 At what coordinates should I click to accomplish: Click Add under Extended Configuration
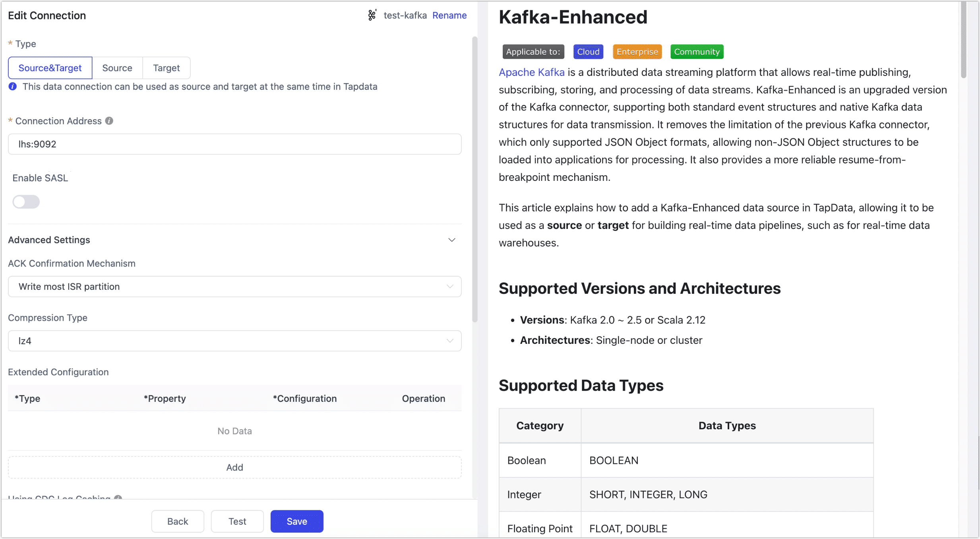click(x=234, y=467)
